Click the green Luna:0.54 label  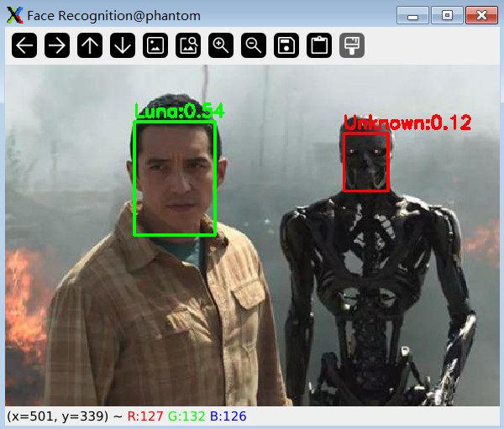[179, 111]
